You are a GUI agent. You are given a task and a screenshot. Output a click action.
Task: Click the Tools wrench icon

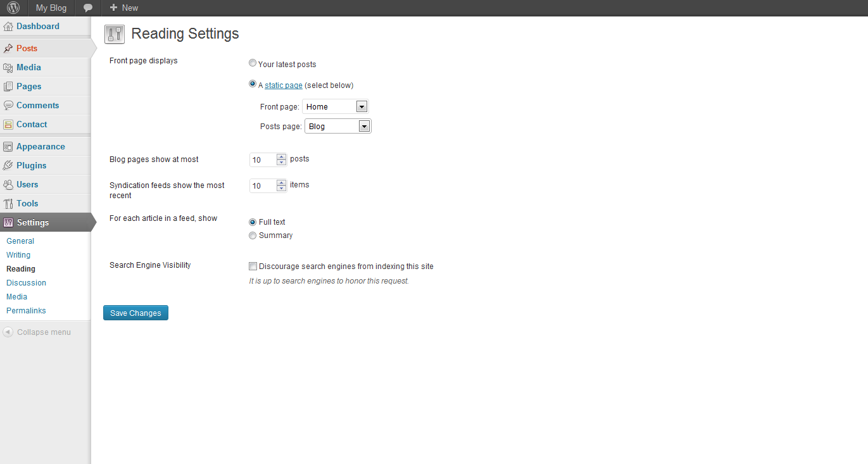click(x=8, y=204)
